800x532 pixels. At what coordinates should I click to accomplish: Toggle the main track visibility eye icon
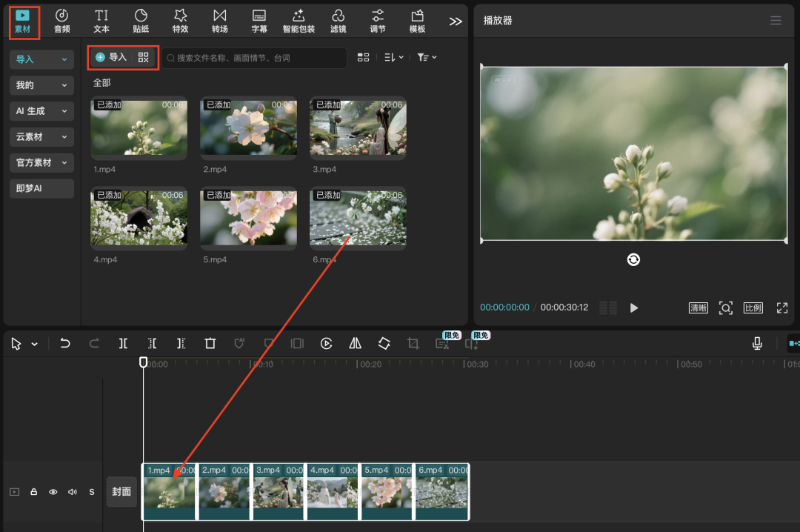[x=53, y=492]
